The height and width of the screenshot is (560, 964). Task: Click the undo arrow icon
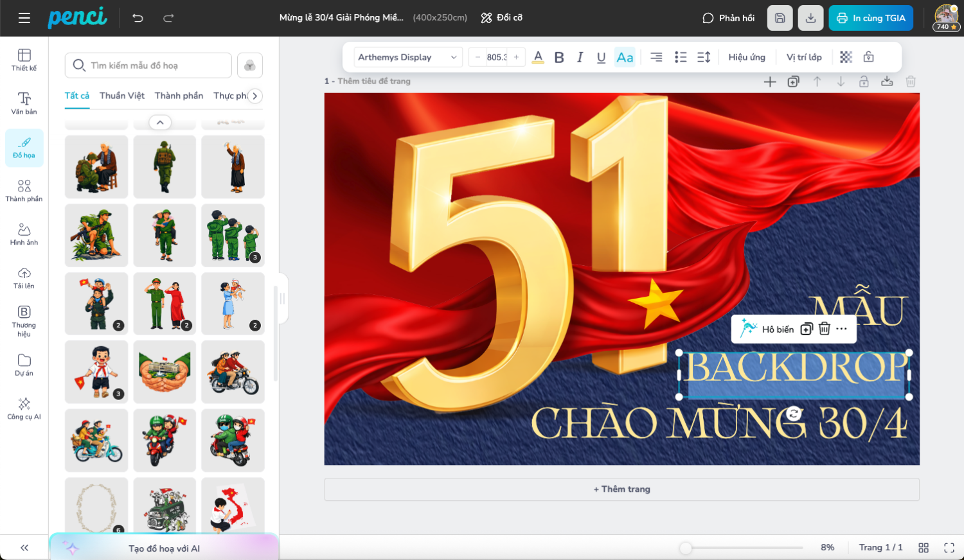(138, 18)
